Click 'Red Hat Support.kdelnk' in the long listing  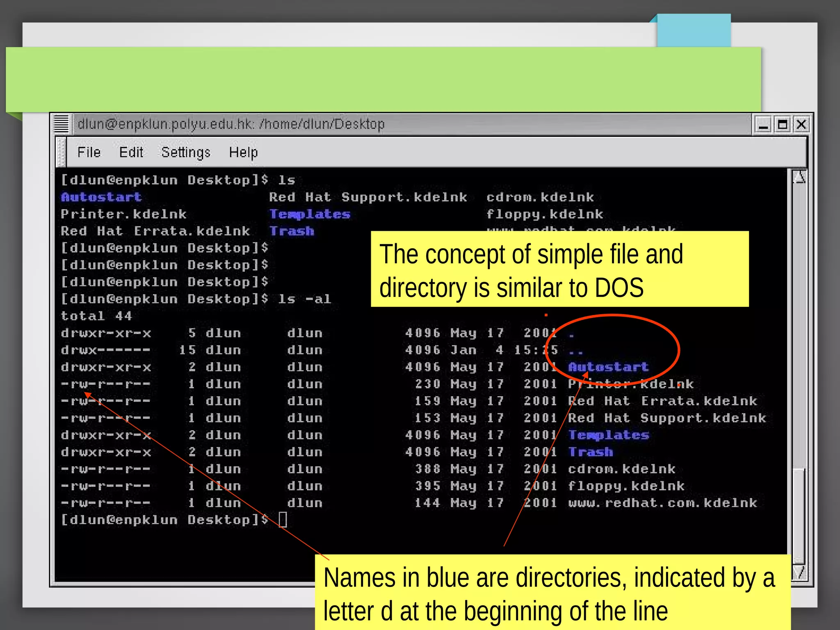tap(667, 418)
